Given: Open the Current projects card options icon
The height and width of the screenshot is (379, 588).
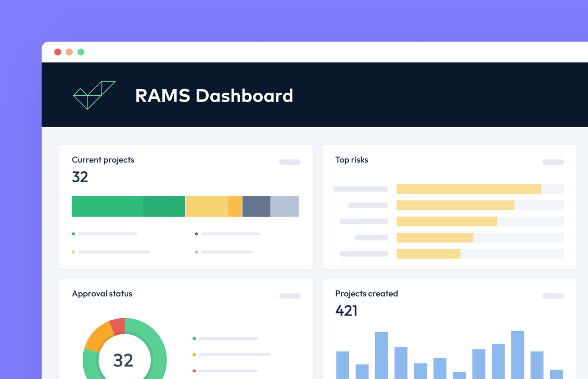Looking at the screenshot, I should point(289,162).
